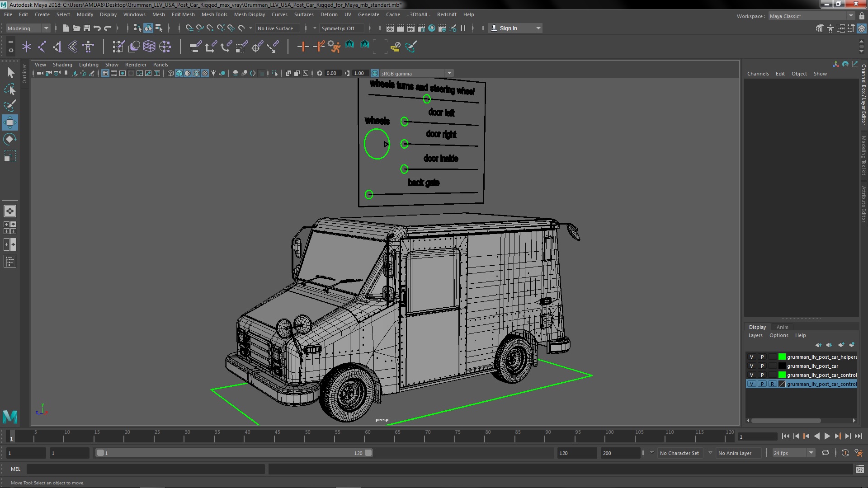The width and height of the screenshot is (868, 488).
Task: Create a new empty layer
Action: coord(841,345)
